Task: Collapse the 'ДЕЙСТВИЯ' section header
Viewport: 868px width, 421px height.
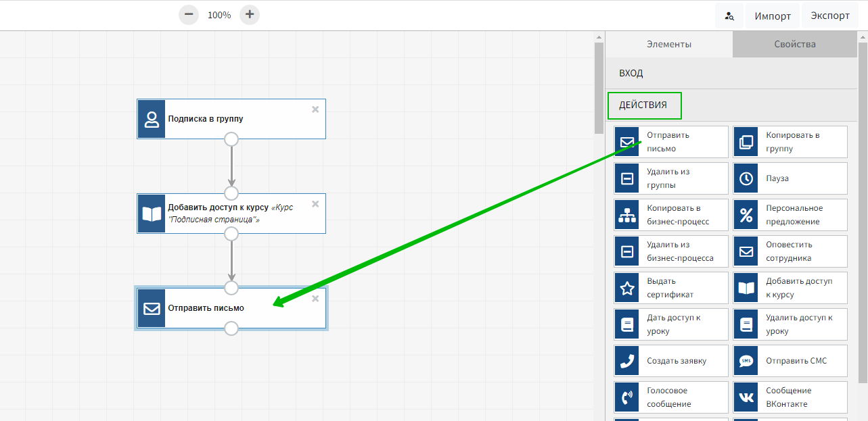Action: [643, 105]
